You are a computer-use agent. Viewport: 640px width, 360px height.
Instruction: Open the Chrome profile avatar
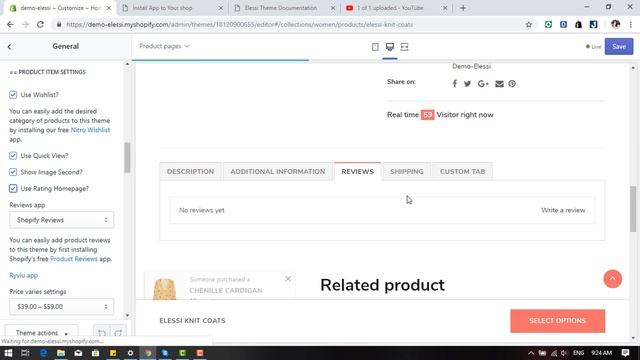coord(616,24)
